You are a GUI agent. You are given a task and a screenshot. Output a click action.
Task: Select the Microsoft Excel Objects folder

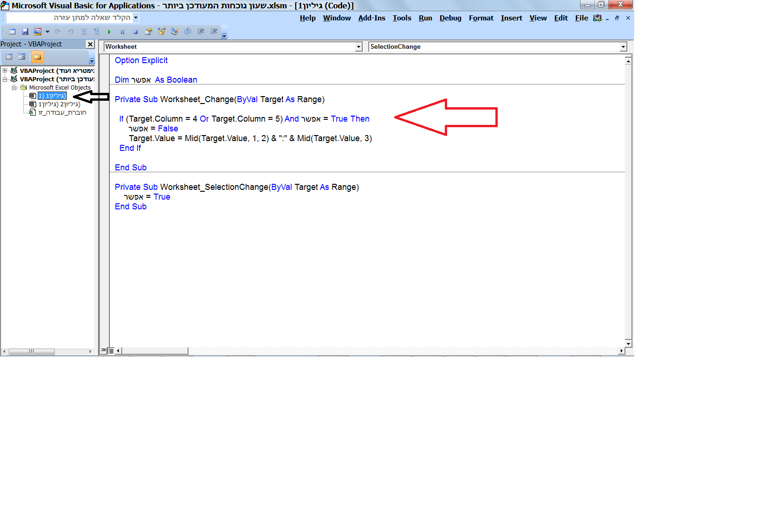tap(60, 87)
